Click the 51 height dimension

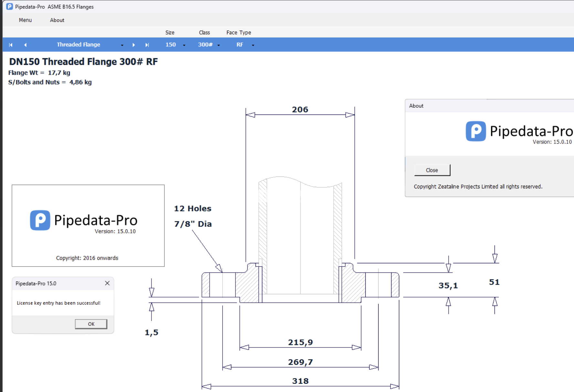494,282
